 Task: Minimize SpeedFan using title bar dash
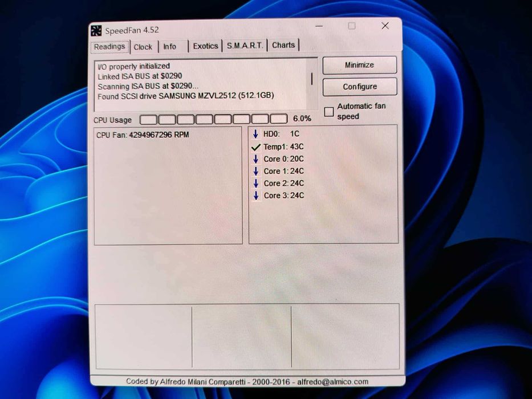(319, 26)
